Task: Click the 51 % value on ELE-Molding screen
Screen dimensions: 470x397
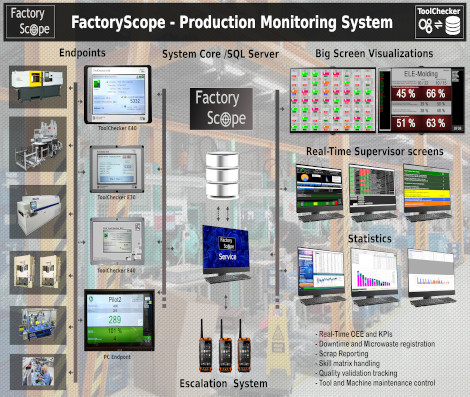Action: point(406,123)
